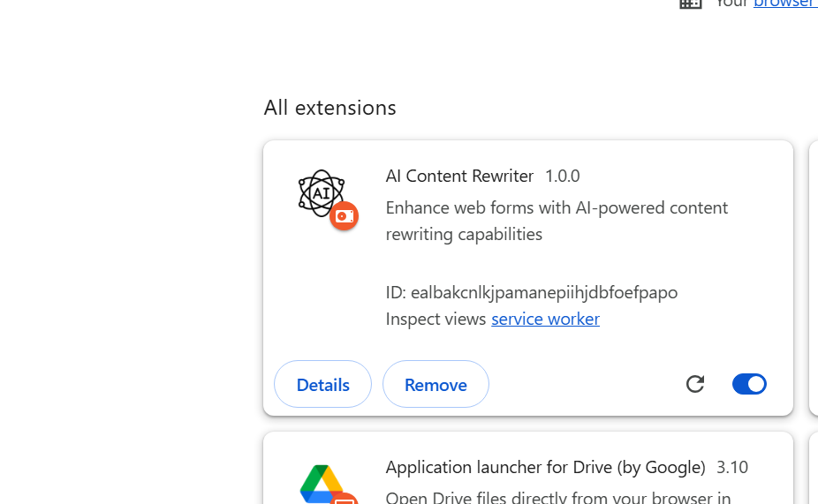Click the AI Content Rewriter atom icon
Viewport: 818px width, 504px height.
click(x=321, y=192)
